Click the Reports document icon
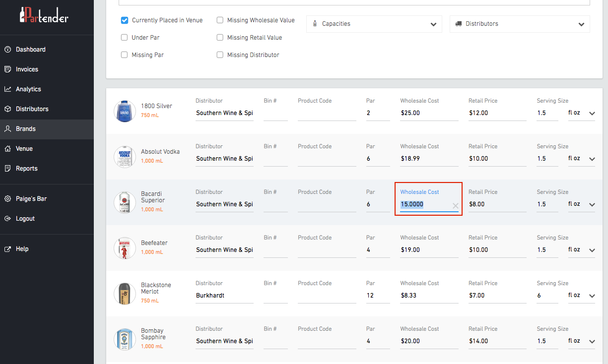Image resolution: width=608 pixels, height=364 pixels. tap(7, 169)
